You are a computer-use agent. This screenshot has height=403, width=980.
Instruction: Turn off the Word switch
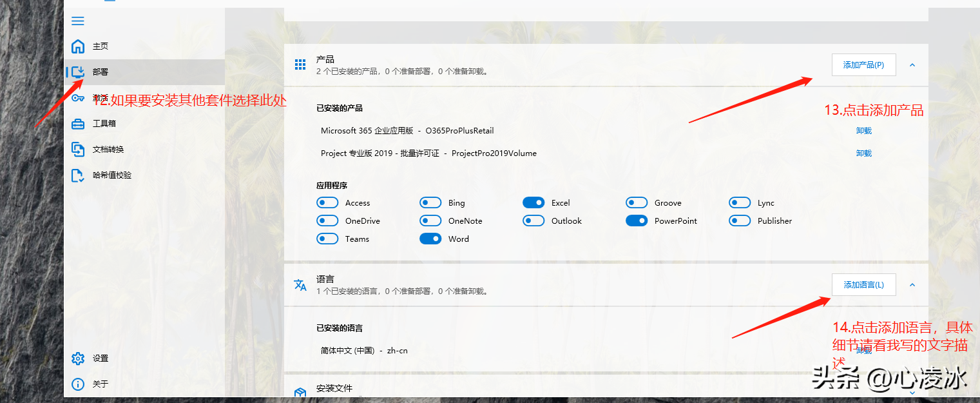click(430, 239)
